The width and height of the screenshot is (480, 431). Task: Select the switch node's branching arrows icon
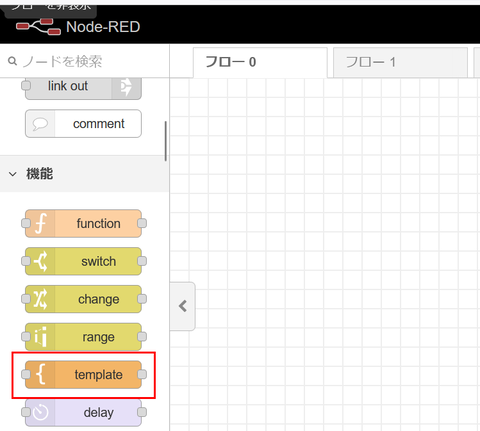coord(41,261)
